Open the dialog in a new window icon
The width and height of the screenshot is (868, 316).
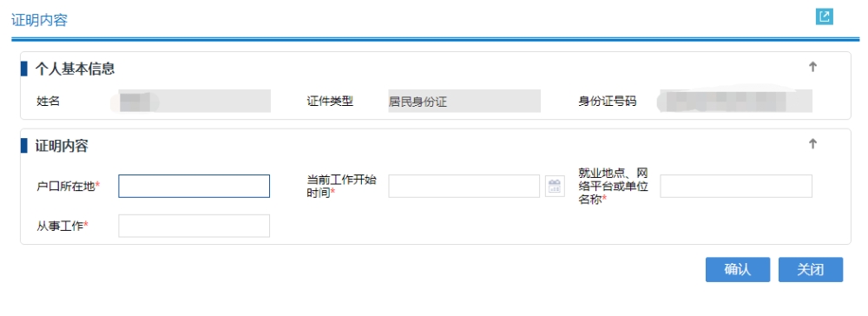(825, 16)
